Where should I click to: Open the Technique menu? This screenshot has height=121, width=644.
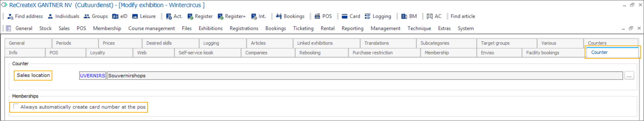419,28
